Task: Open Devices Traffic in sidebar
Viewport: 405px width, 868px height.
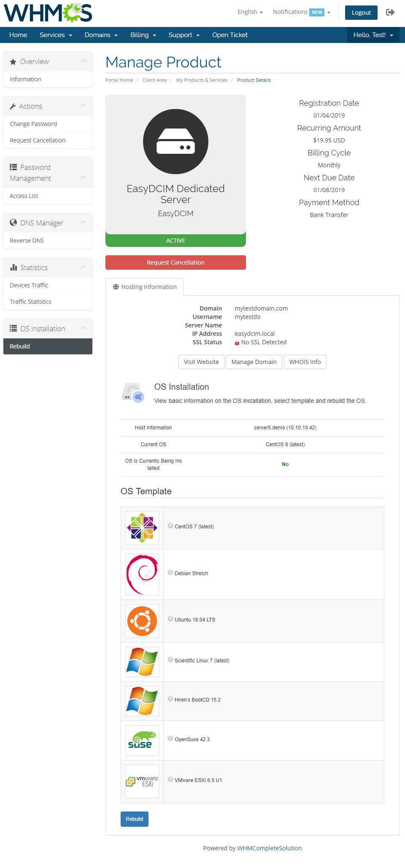Action: [48, 285]
